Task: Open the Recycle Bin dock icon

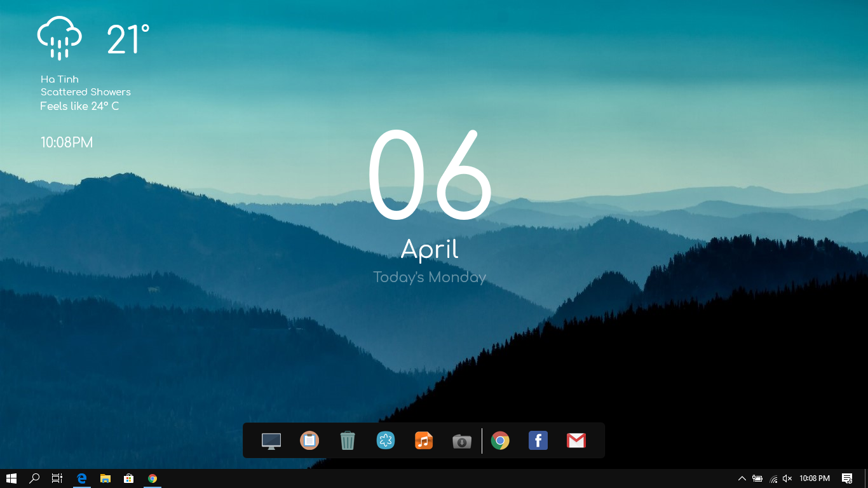Action: [348, 440]
